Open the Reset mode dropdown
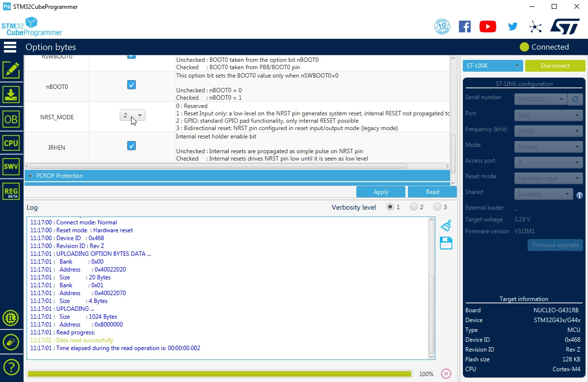This screenshot has height=382, width=588. [548, 178]
